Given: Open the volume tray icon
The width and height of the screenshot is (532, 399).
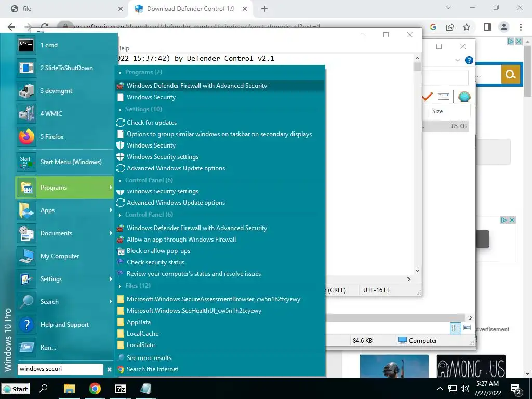Looking at the screenshot, I should pyautogui.click(x=464, y=389).
